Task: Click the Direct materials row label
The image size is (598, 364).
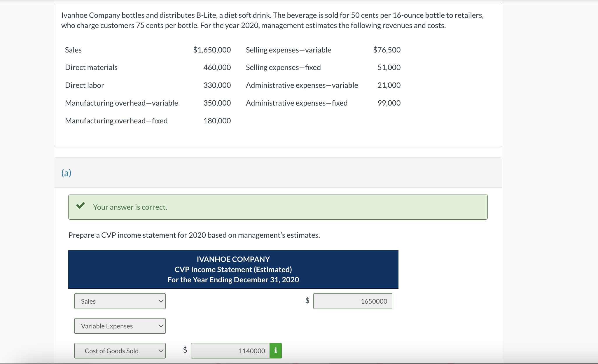Action: pos(91,67)
